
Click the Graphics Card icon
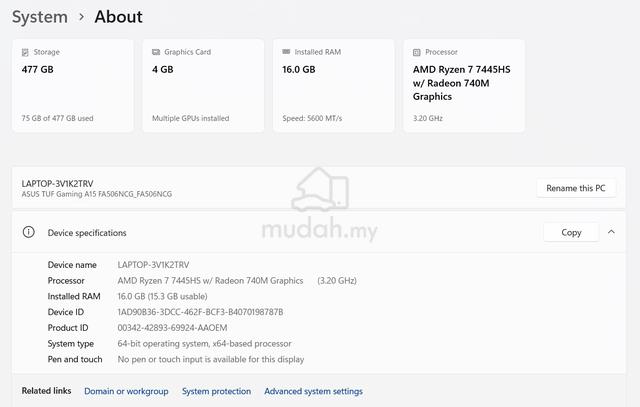tap(156, 52)
